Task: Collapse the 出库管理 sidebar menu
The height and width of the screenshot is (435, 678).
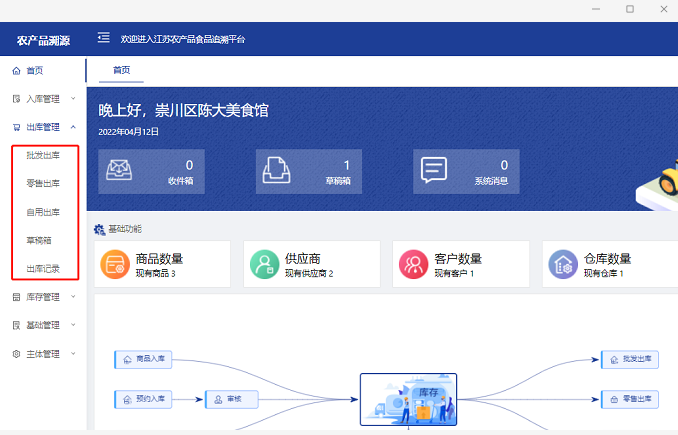Action: pyautogui.click(x=42, y=127)
